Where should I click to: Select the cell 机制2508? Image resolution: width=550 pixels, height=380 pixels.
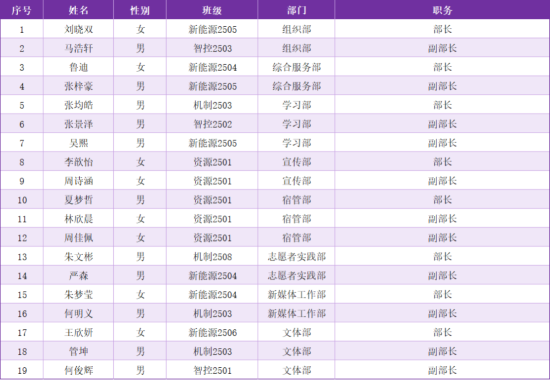pos(212,256)
